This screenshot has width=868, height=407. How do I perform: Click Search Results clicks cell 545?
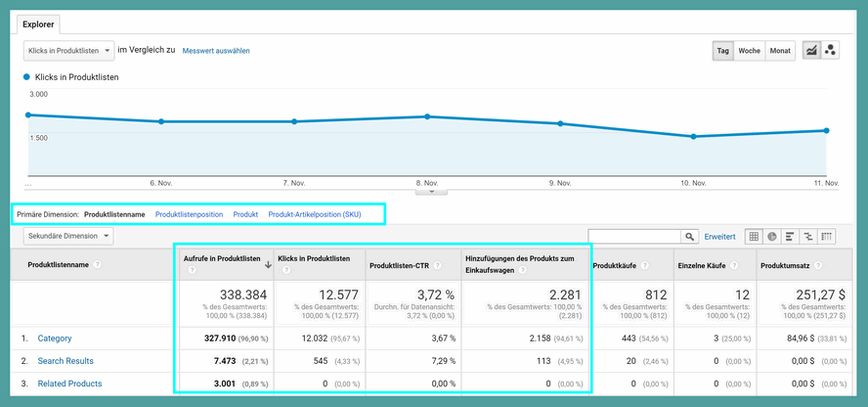[321, 361]
